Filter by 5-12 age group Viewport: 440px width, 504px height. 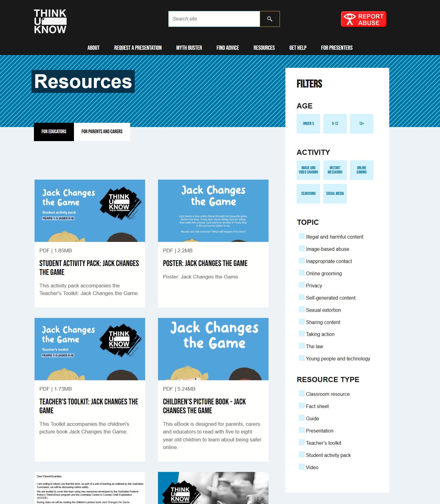[335, 124]
